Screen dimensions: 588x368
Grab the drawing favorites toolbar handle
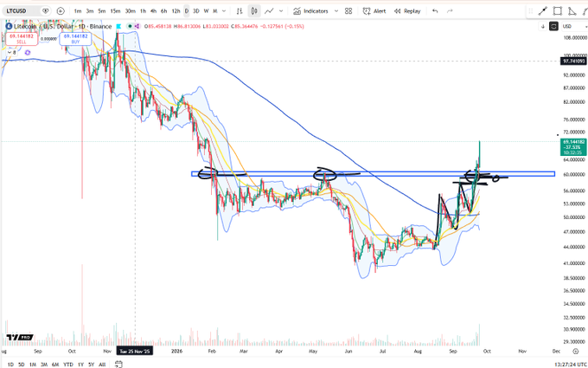point(530,11)
